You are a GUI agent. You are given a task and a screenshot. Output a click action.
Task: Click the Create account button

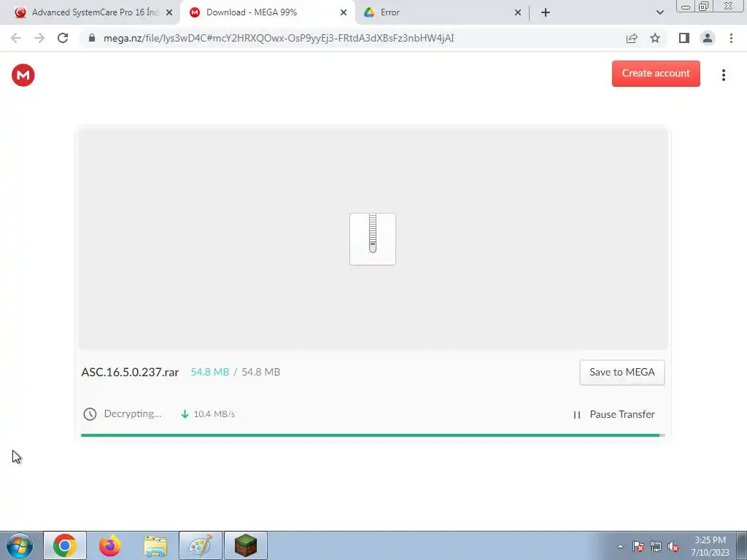coord(656,74)
